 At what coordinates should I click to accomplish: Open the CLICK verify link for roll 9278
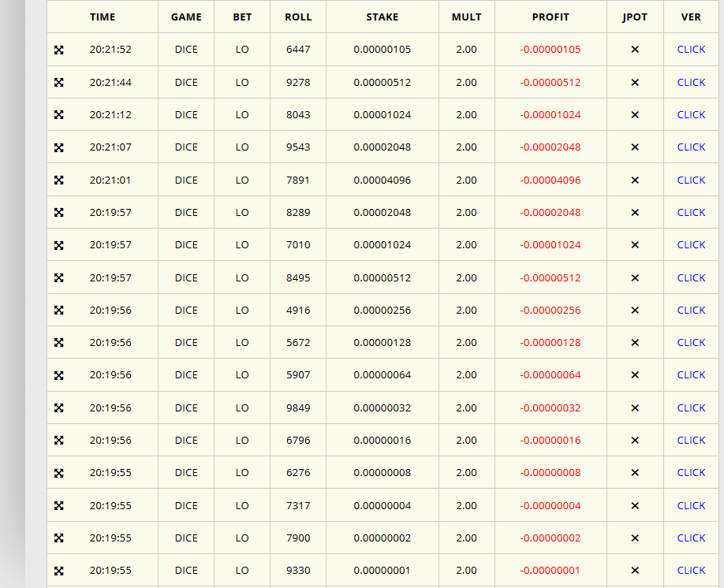click(x=691, y=83)
